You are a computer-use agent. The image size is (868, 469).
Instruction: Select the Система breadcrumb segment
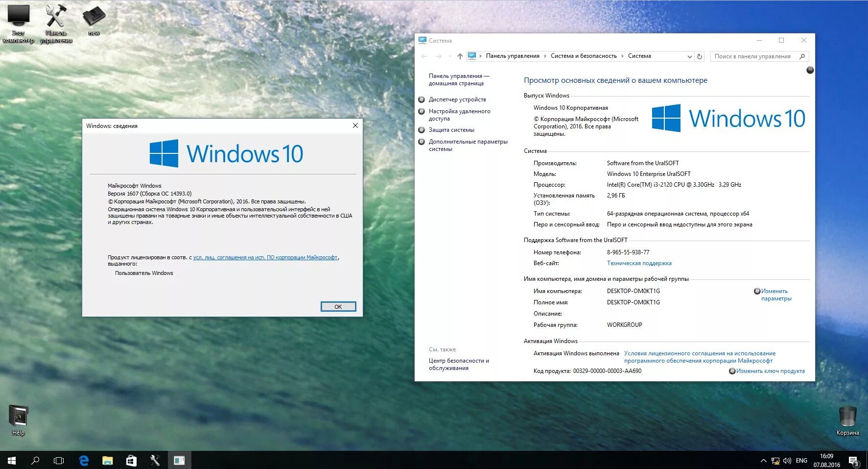coord(639,56)
